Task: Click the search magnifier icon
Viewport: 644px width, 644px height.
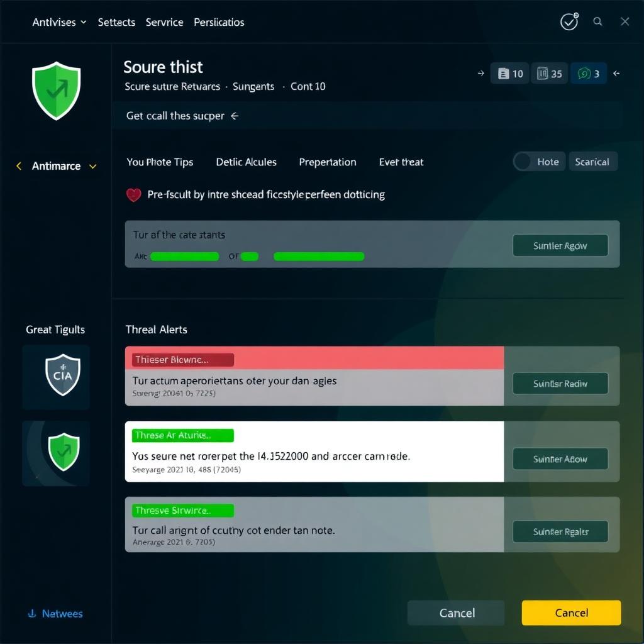Action: click(x=597, y=21)
